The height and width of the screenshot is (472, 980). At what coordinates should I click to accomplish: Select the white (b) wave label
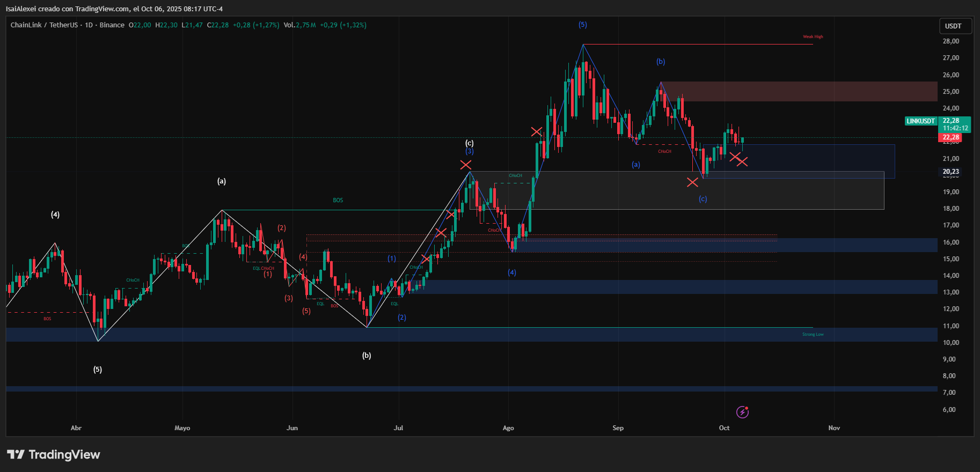coord(367,356)
